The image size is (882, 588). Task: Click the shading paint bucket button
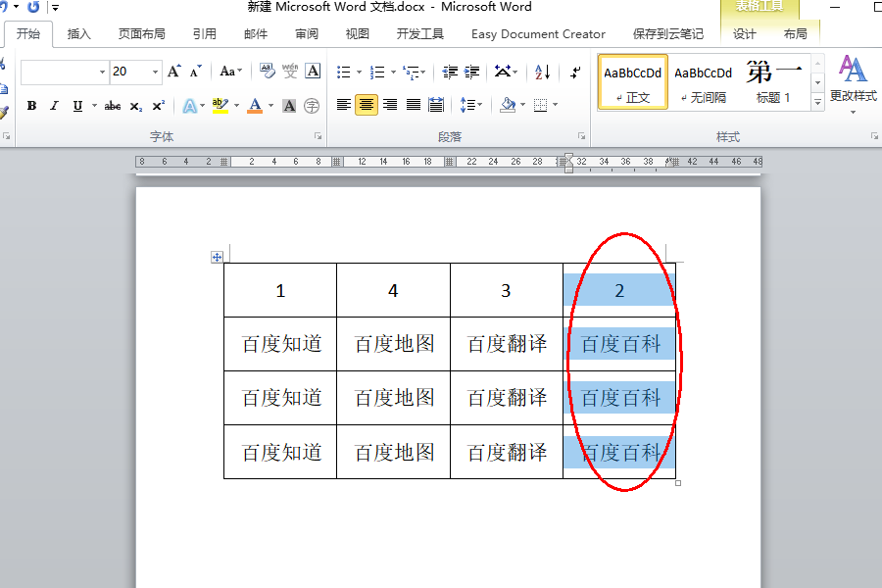[508, 105]
